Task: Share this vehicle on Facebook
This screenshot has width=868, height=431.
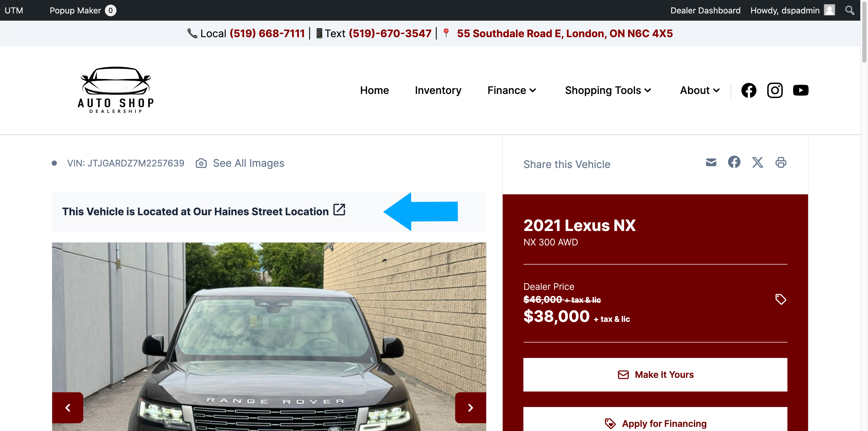Action: click(x=734, y=162)
